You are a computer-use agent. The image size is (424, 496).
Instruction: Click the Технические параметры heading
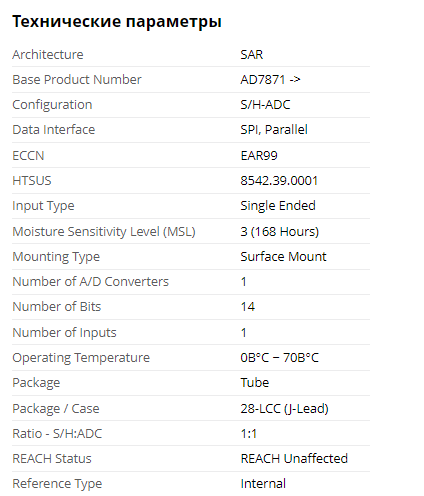point(117,22)
